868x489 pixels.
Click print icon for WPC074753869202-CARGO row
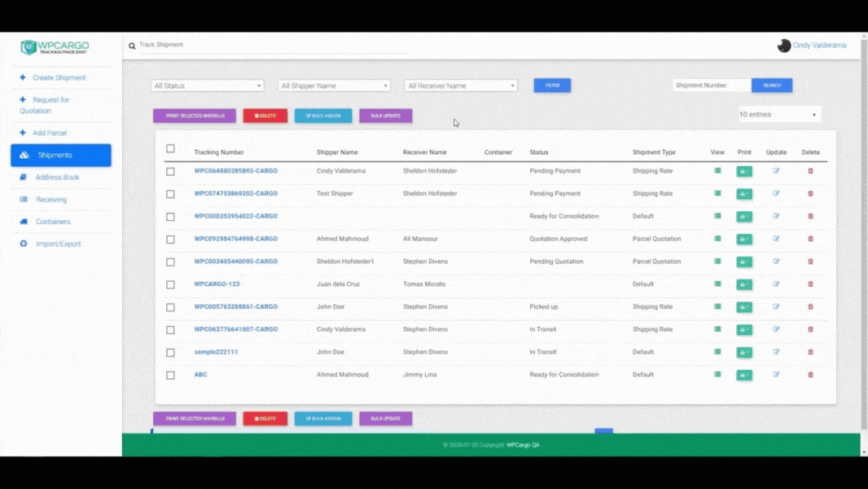[744, 194]
